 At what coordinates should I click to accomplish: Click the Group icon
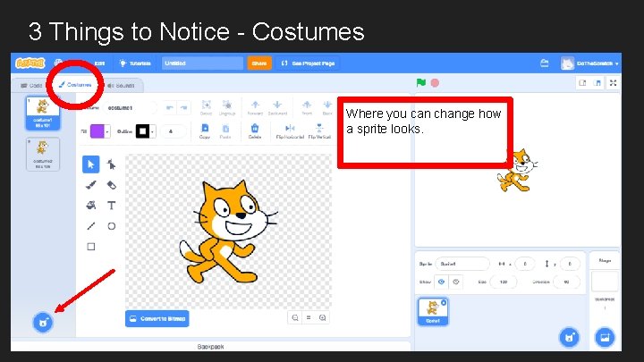pyautogui.click(x=207, y=107)
